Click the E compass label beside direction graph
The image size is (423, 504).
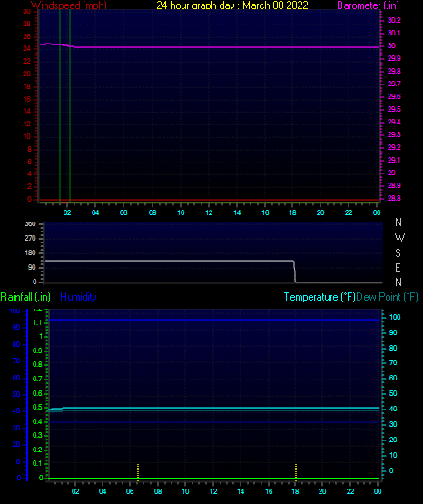click(398, 267)
